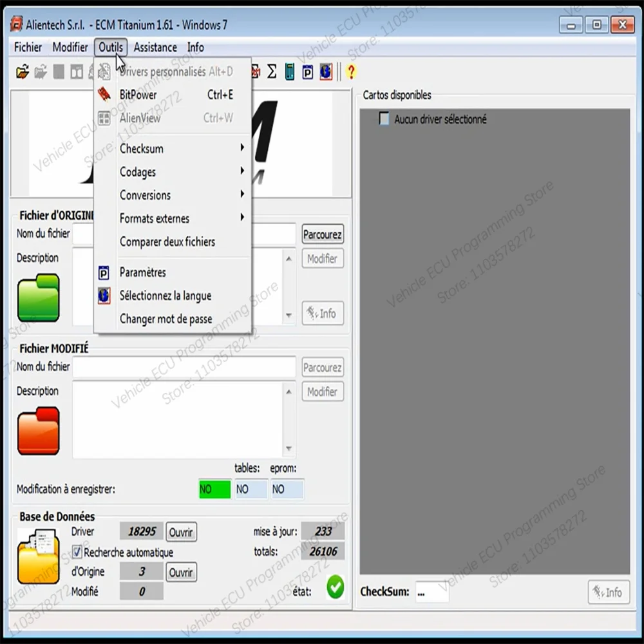Click the Driver count value 18295
Viewport: 644px width, 644px height.
(x=142, y=531)
